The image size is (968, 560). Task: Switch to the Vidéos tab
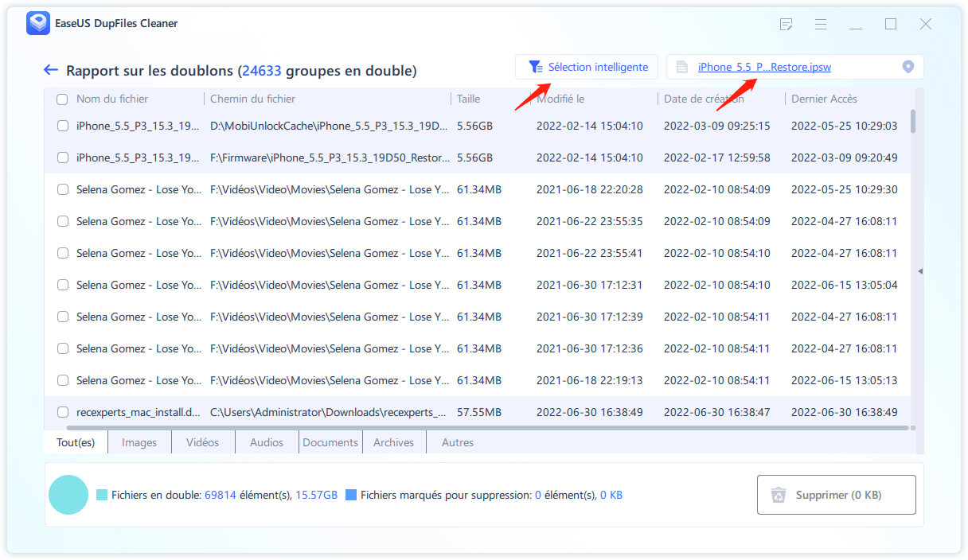203,442
